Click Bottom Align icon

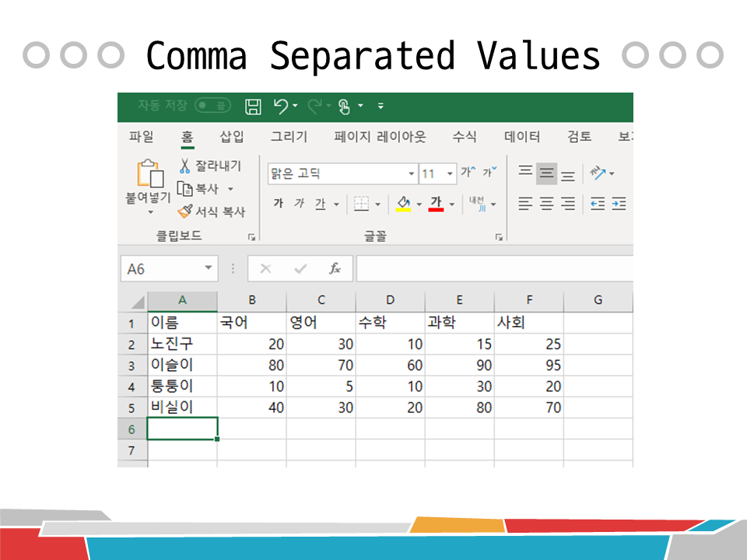pos(567,176)
